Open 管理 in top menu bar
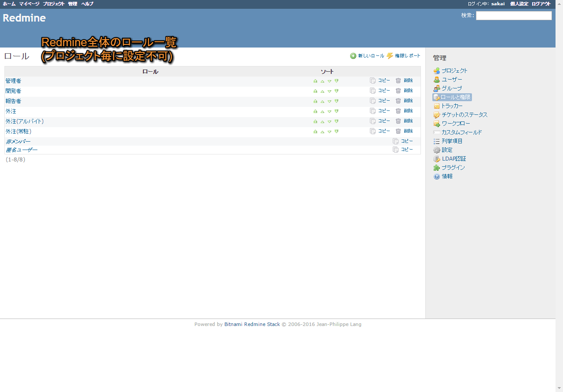The width and height of the screenshot is (563, 392). (x=73, y=4)
